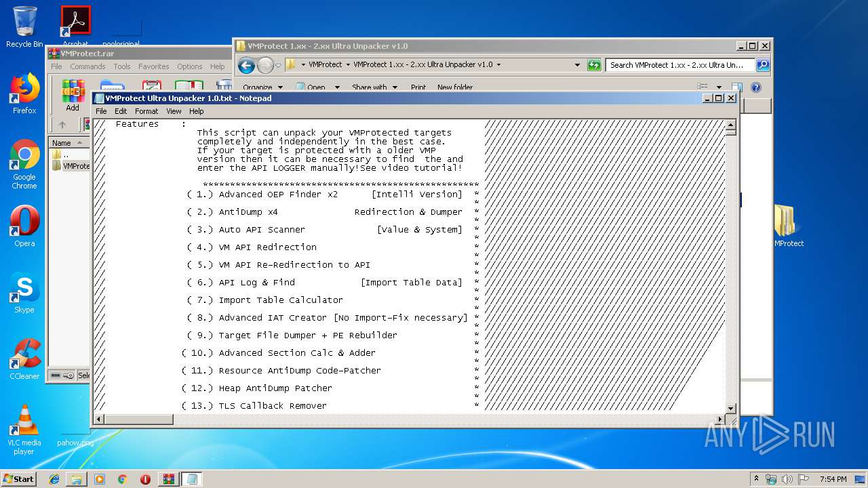Click New folder in Explorer toolbar
The width and height of the screenshot is (868, 488).
(455, 87)
